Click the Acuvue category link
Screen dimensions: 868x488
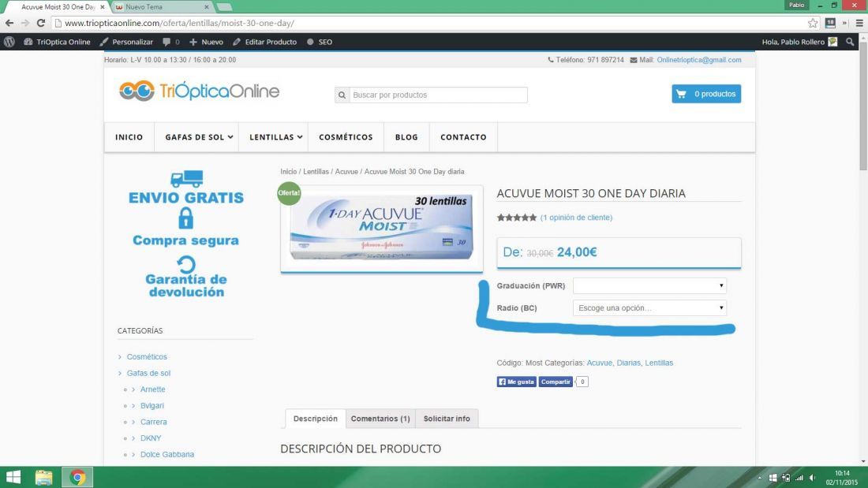(599, 363)
